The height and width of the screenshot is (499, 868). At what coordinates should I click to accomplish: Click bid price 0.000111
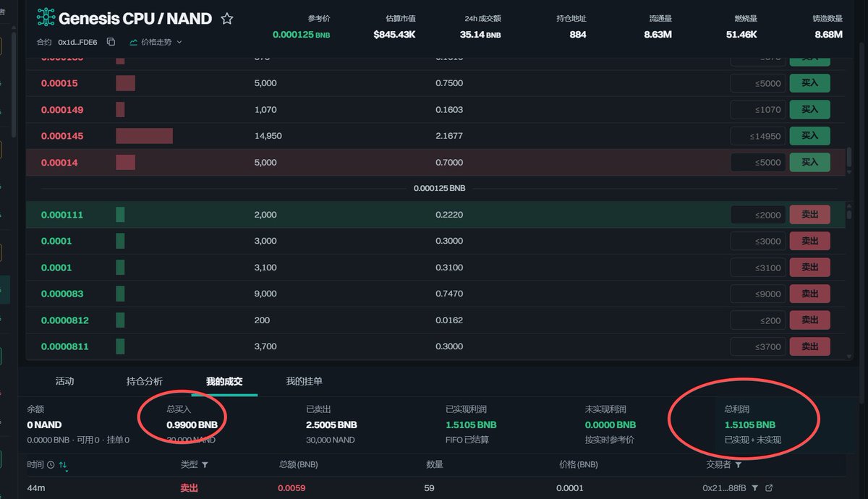click(62, 215)
